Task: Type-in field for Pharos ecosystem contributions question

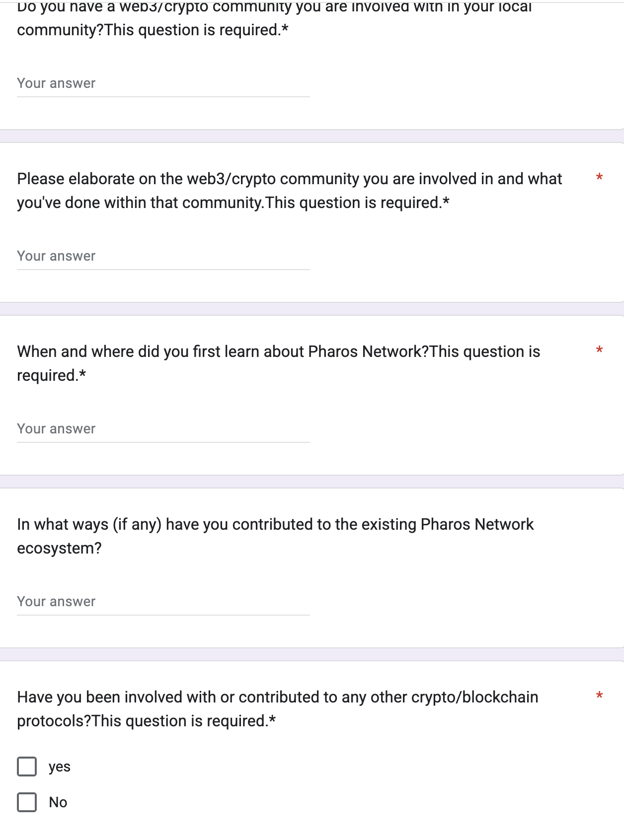Action: [163, 602]
